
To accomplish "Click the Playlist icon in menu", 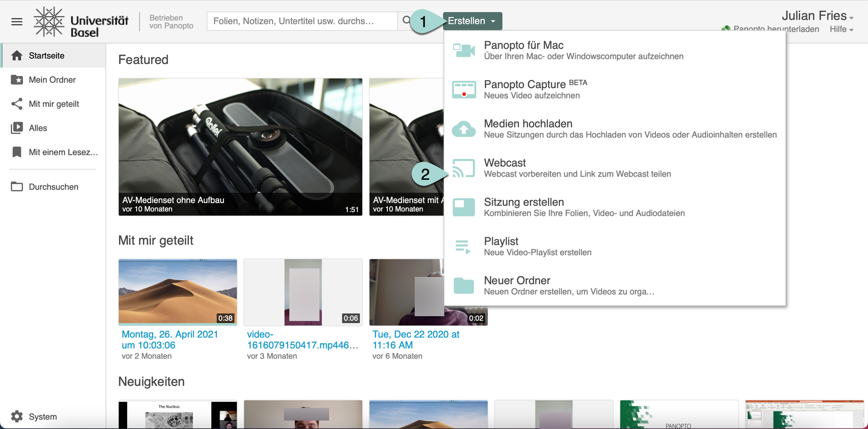I will tap(463, 247).
